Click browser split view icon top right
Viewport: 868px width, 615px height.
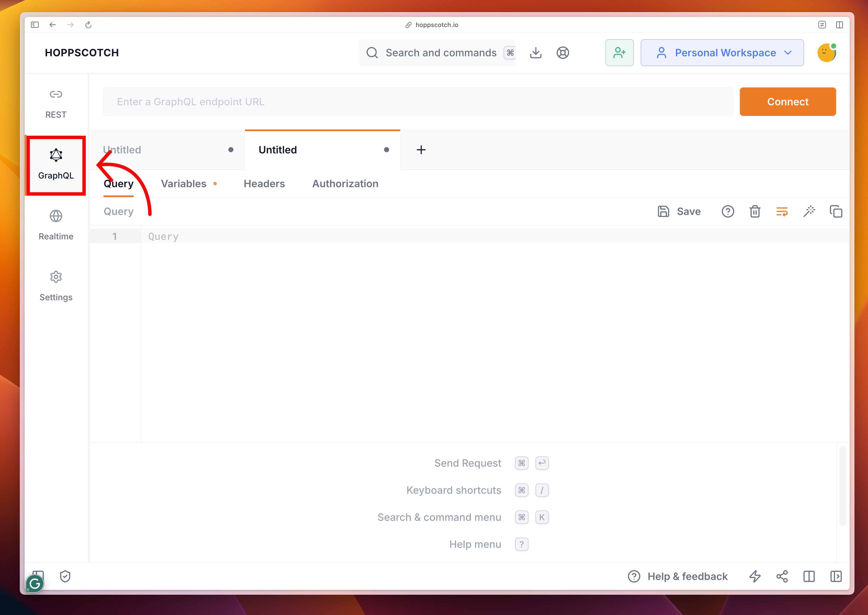click(839, 25)
